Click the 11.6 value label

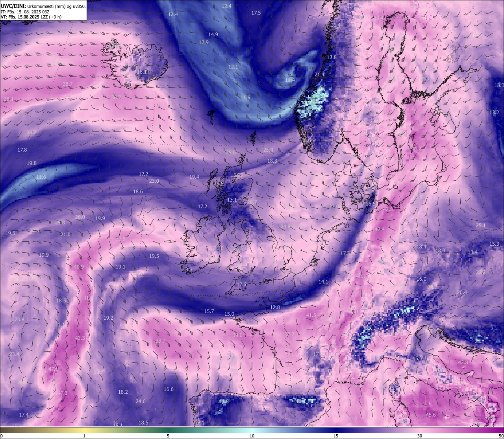click(x=41, y=177)
